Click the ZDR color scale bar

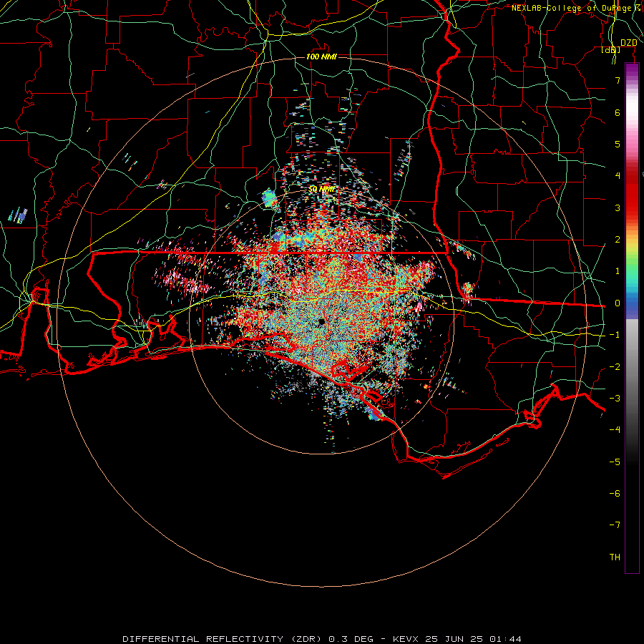[632, 318]
